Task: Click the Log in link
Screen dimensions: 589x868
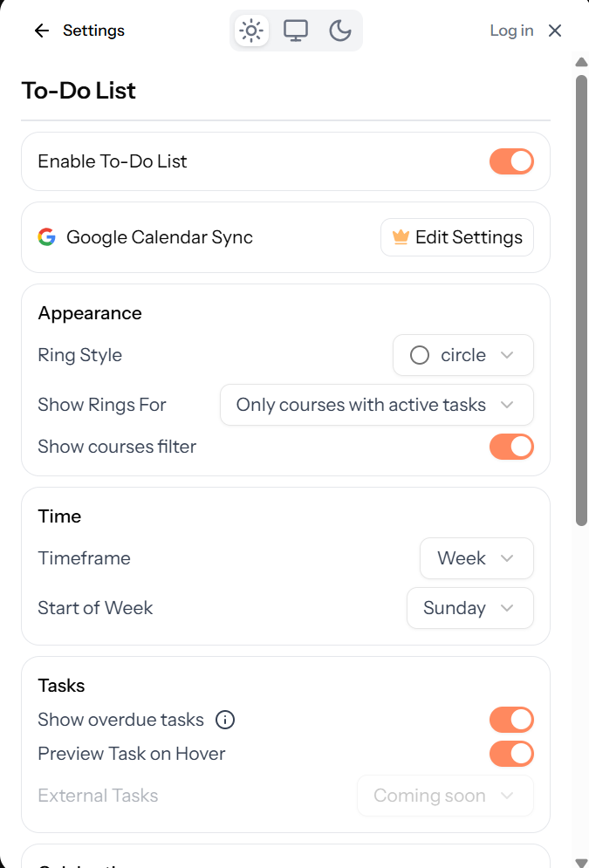Action: coord(511,31)
